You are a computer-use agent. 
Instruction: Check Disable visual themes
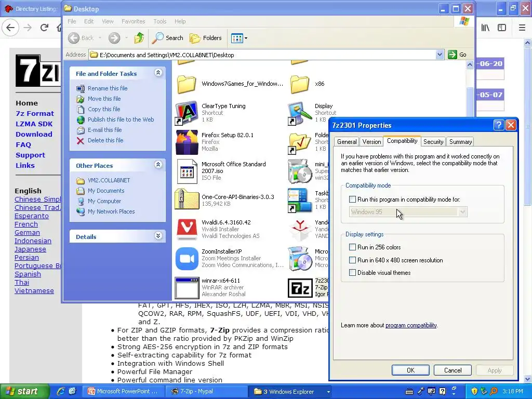(x=353, y=272)
